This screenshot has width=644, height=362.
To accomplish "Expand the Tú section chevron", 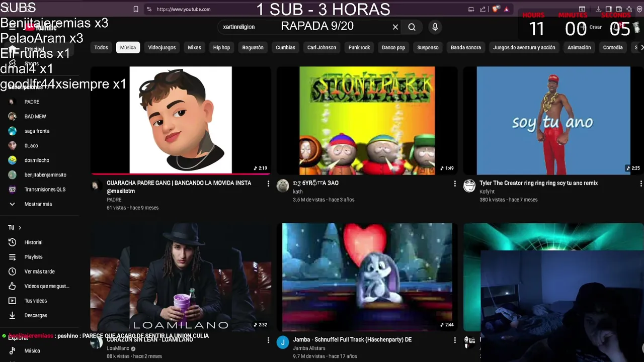I will coord(20,228).
